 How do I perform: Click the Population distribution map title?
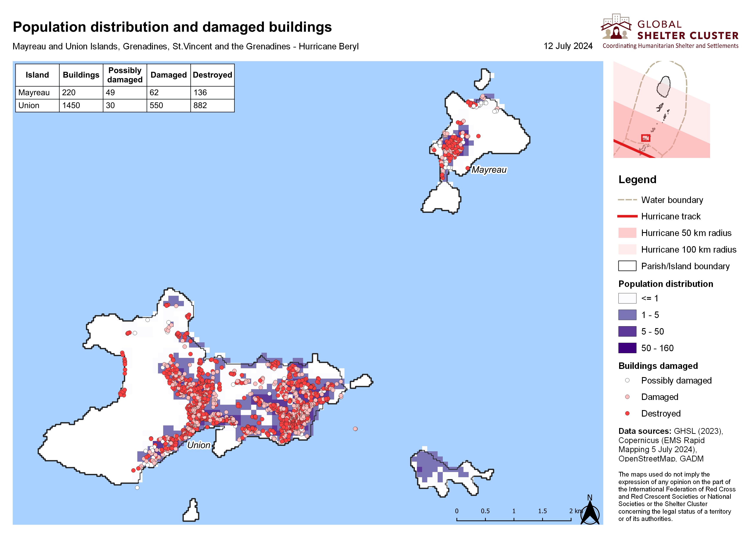(x=172, y=27)
